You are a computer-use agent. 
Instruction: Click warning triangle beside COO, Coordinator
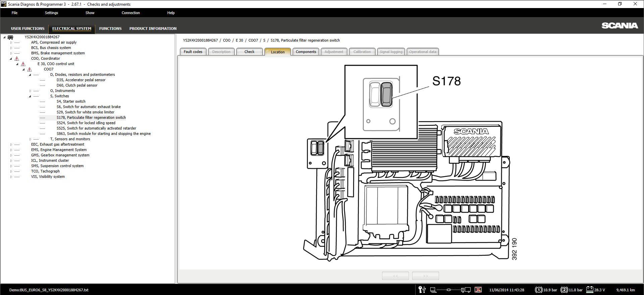[x=17, y=59]
